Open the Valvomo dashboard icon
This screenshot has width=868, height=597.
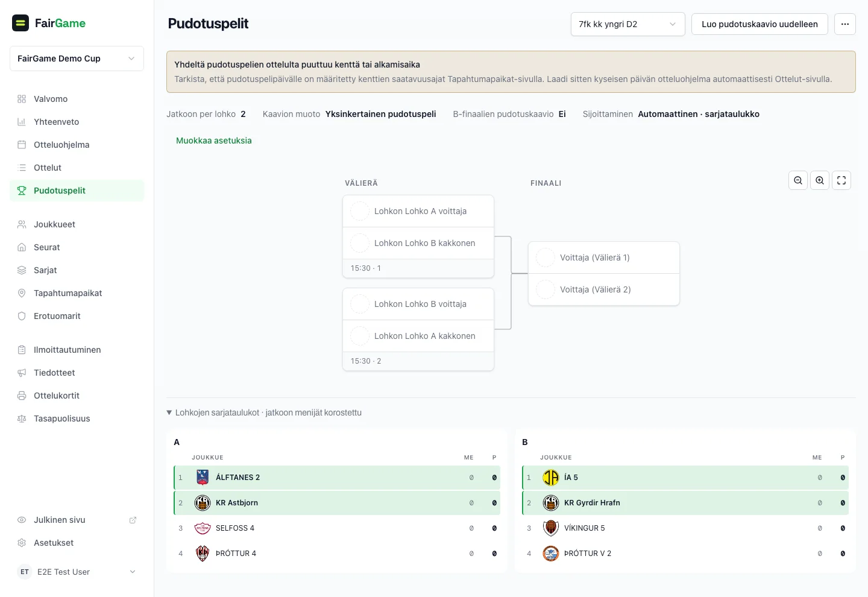point(22,99)
